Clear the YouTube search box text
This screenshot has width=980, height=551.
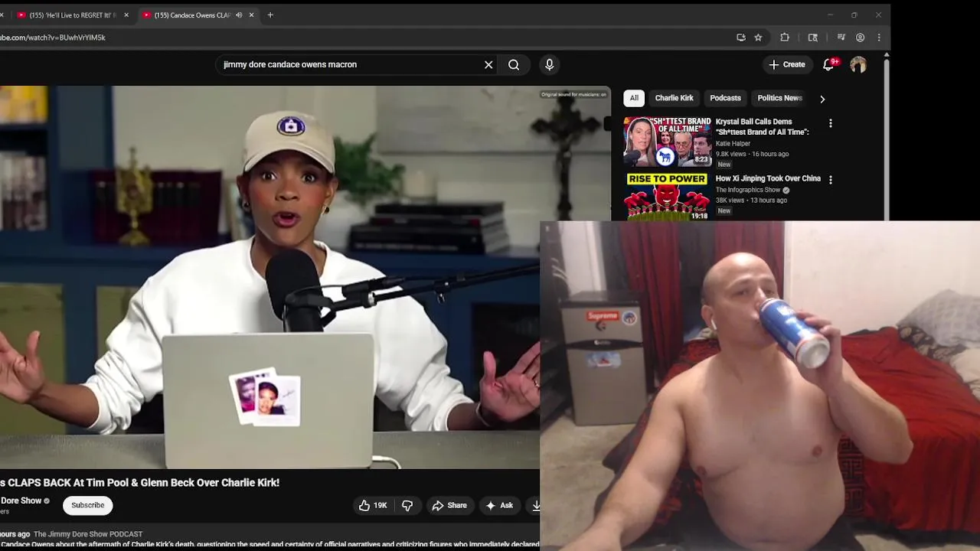pyautogui.click(x=488, y=65)
